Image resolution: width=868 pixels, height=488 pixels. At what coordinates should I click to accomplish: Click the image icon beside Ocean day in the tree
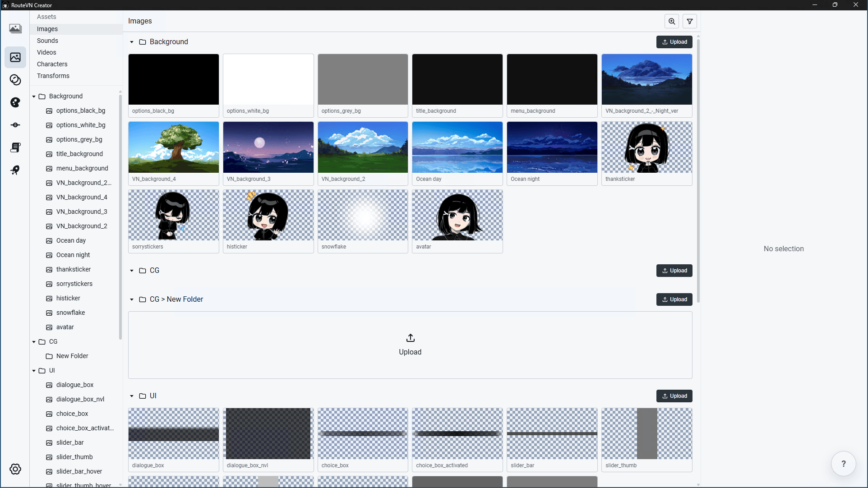tap(49, 240)
